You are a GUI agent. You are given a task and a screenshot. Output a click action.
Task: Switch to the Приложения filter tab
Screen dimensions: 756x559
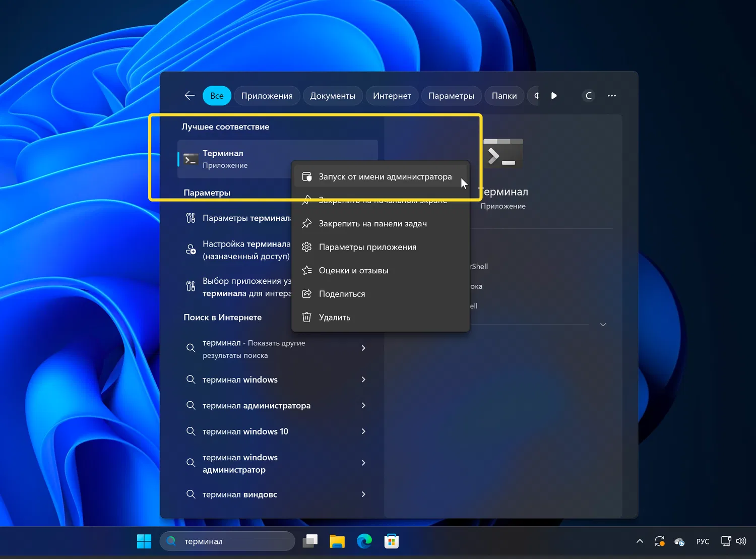tap(267, 96)
